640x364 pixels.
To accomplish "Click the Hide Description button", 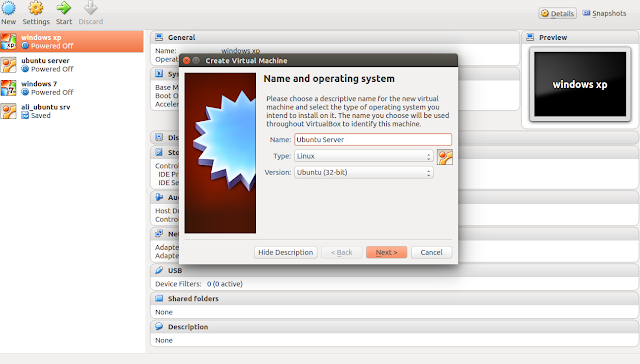I will coord(285,252).
